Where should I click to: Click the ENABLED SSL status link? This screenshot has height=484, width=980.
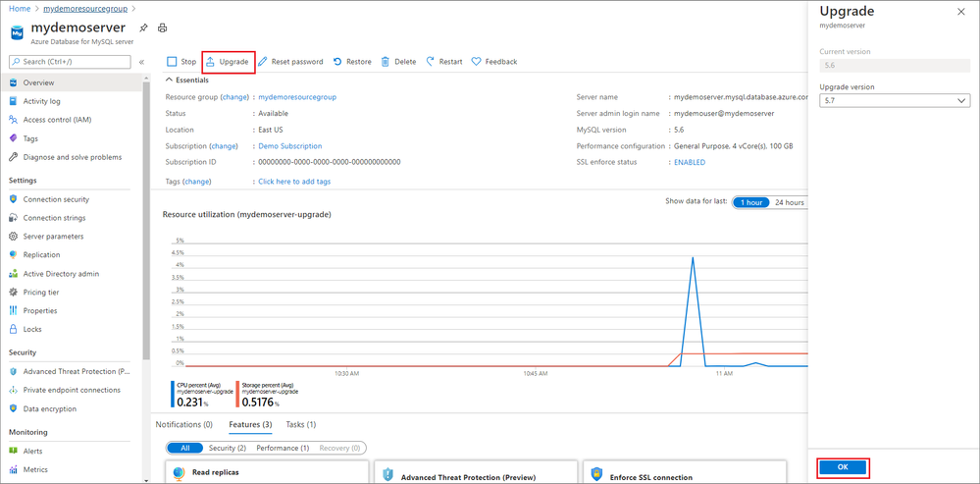pyautogui.click(x=690, y=163)
